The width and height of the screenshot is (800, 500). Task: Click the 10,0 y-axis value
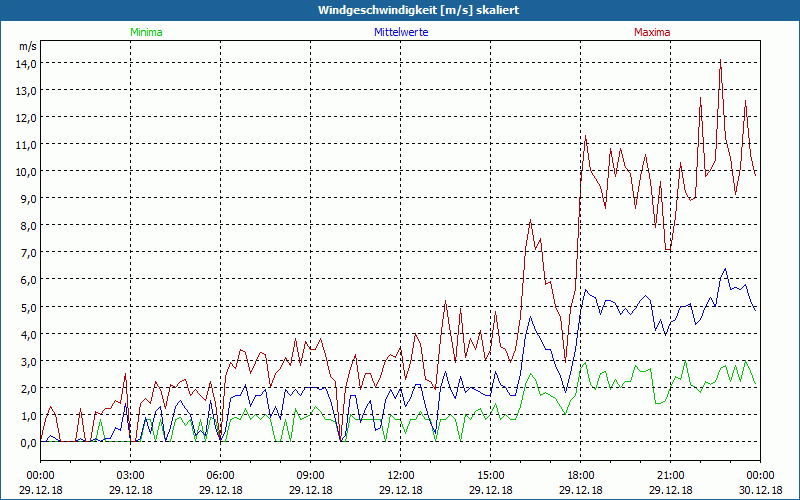(26, 172)
